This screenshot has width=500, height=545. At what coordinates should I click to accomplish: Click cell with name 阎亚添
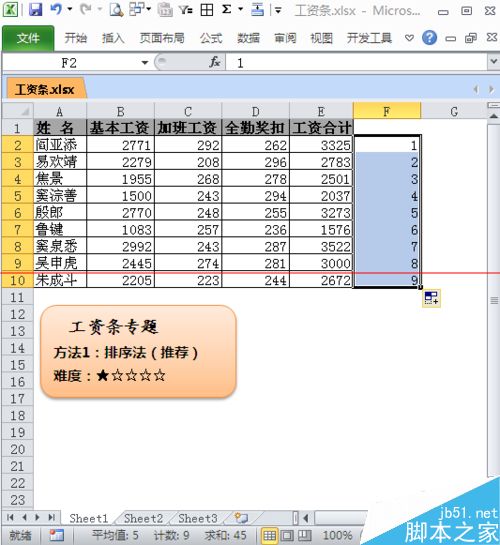(x=60, y=145)
